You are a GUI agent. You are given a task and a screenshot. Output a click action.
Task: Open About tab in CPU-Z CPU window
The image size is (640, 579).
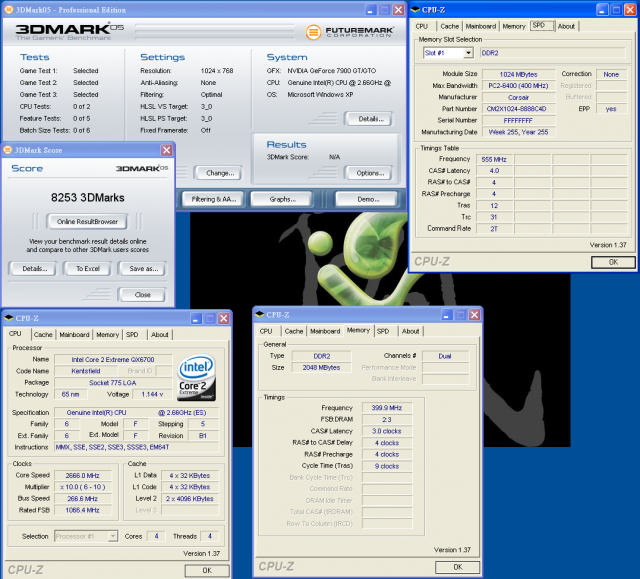click(160, 335)
